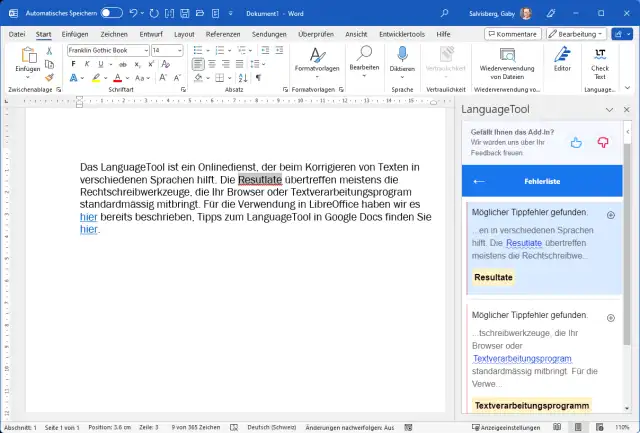Click the Diktieren microphone icon
This screenshot has height=433, width=640.
(x=402, y=55)
